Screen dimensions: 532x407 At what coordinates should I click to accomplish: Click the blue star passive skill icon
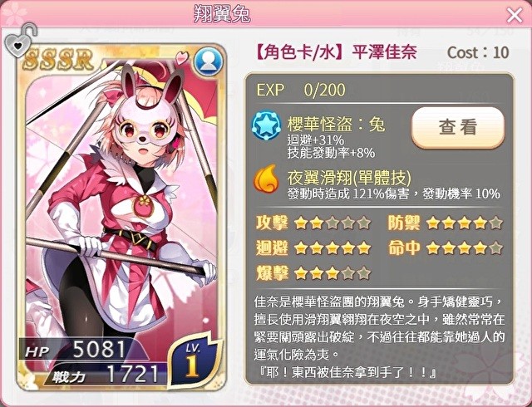pyautogui.click(x=266, y=125)
